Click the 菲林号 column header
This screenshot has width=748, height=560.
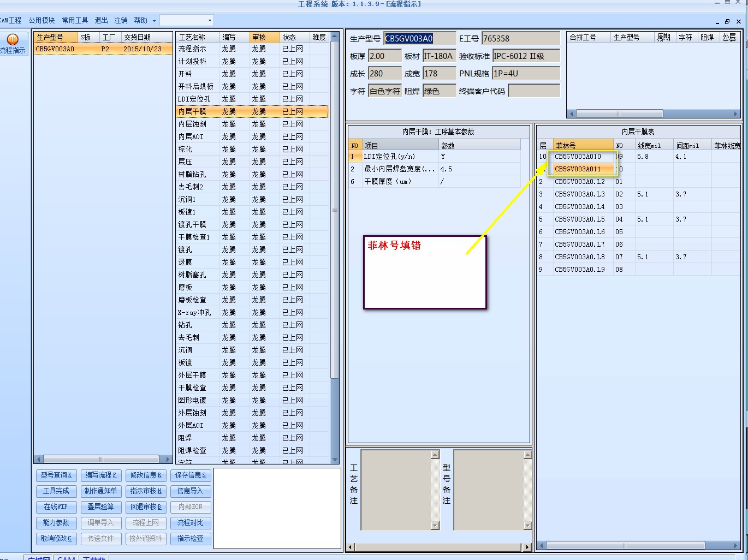click(x=584, y=146)
